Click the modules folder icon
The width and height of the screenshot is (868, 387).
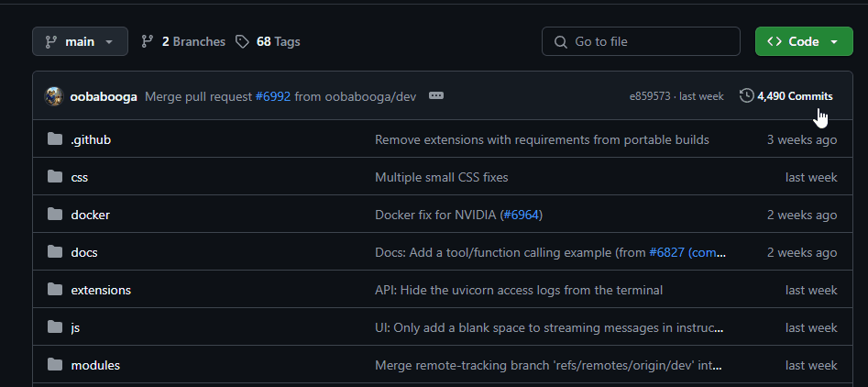pos(55,365)
